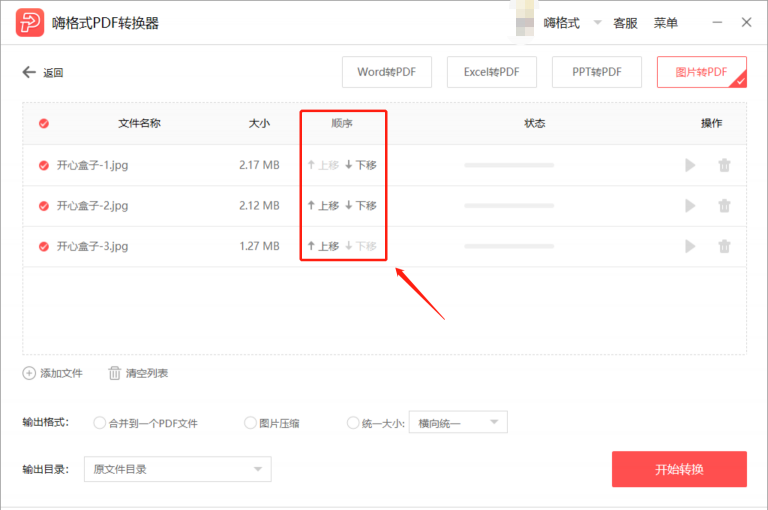Click the 开心盒子-1.jpg file name
Viewport: 768px width, 510px height.
pyautogui.click(x=93, y=166)
